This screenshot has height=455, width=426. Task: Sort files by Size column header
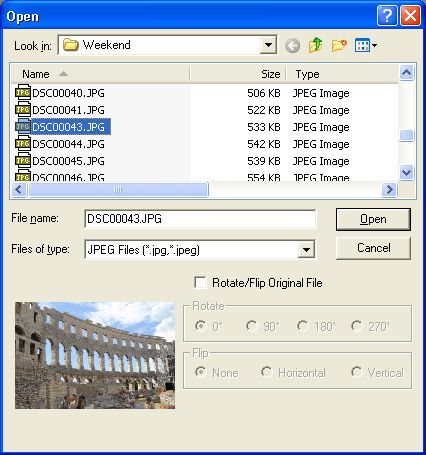(238, 74)
